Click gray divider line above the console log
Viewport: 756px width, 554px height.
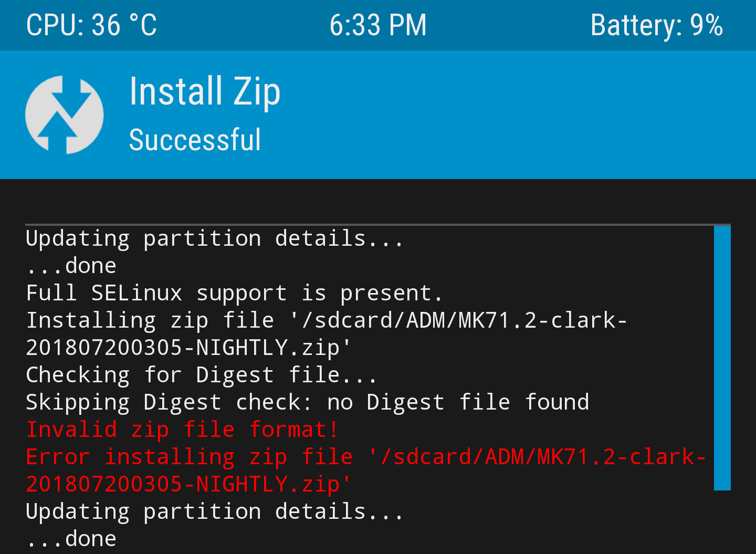click(378, 225)
